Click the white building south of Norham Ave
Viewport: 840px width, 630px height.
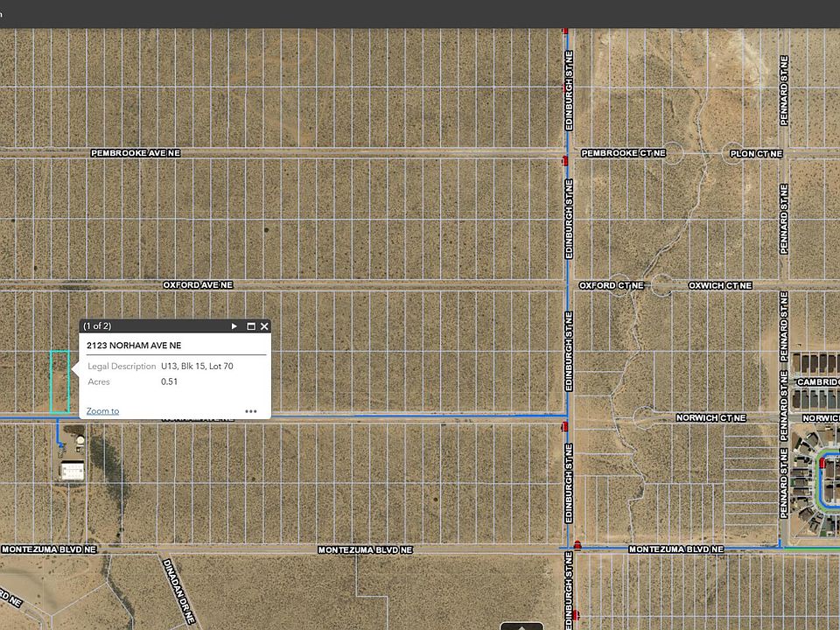point(73,471)
